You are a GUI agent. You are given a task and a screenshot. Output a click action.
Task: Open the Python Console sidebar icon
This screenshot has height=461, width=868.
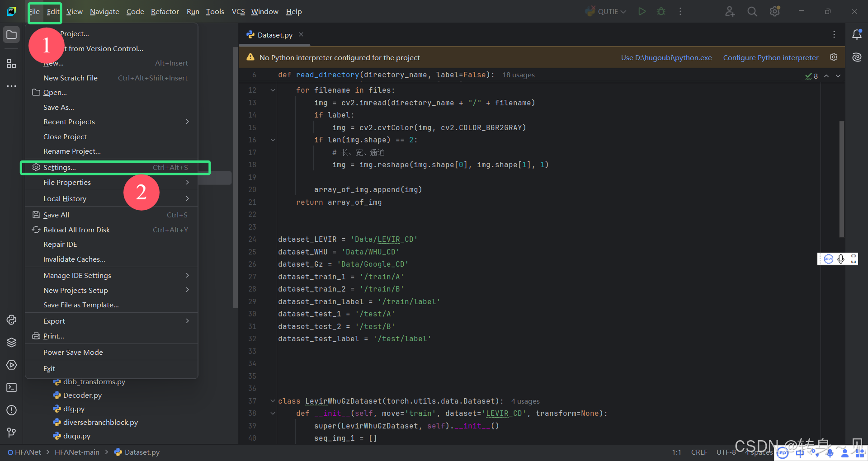click(x=12, y=320)
